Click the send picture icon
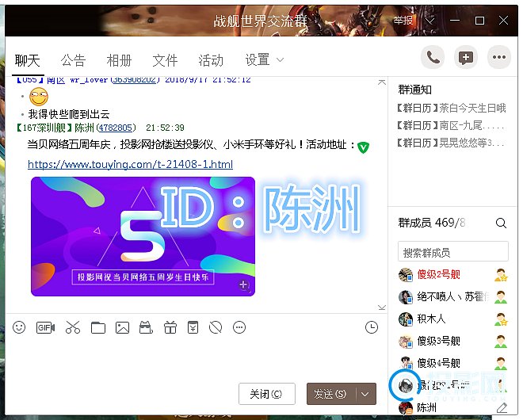 click(122, 327)
